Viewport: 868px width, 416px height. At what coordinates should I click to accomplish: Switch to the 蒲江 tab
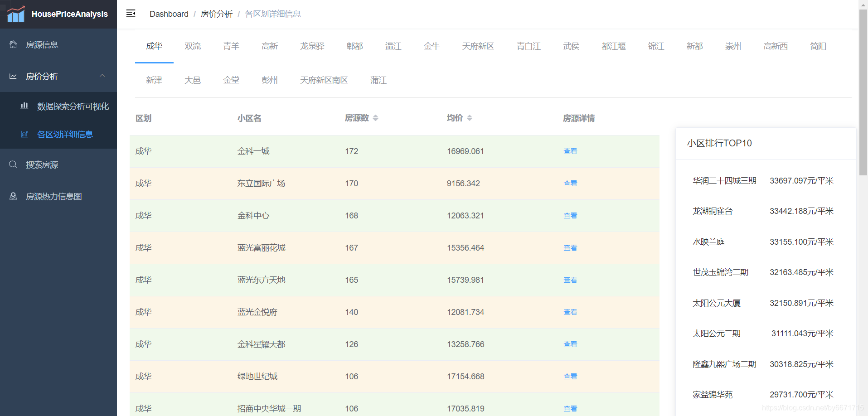[x=378, y=80]
